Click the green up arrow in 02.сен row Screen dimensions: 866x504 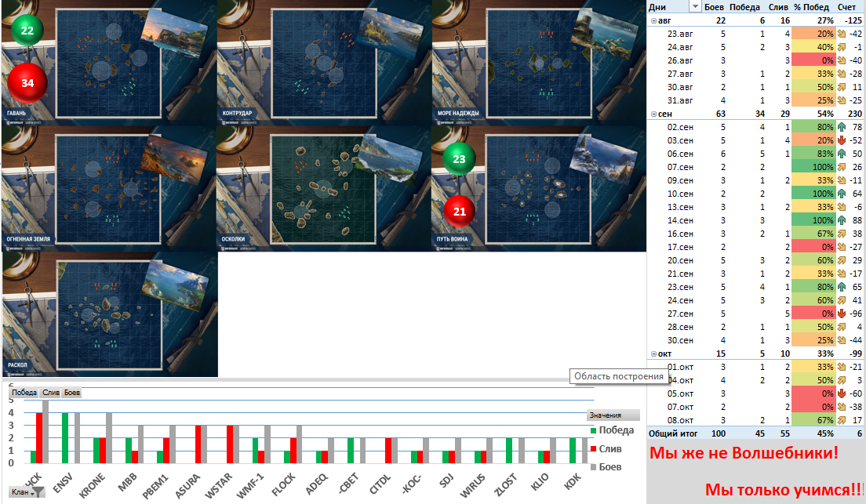tap(842, 127)
